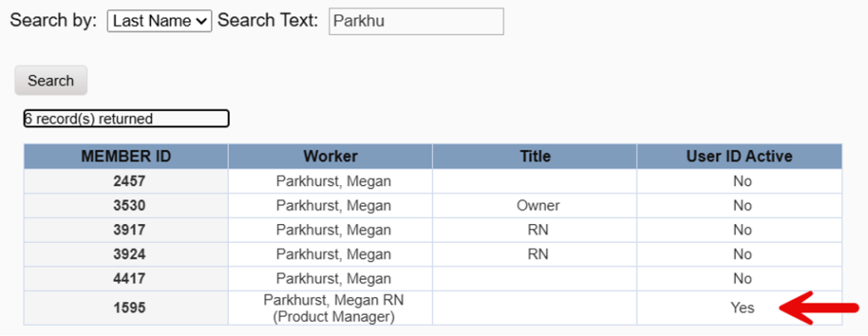Click worker name in row 3917
868x336 pixels.
point(334,230)
